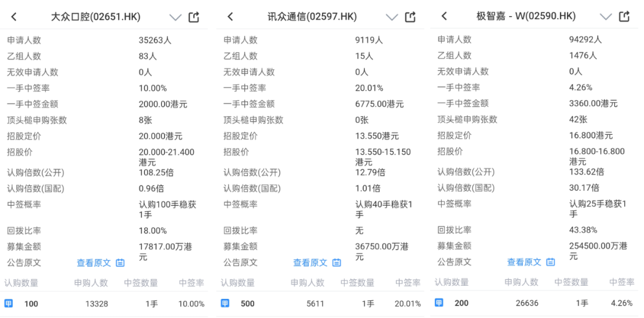The image size is (644, 318).
Task: Click amount 3360.00港元
Action: tap(593, 104)
